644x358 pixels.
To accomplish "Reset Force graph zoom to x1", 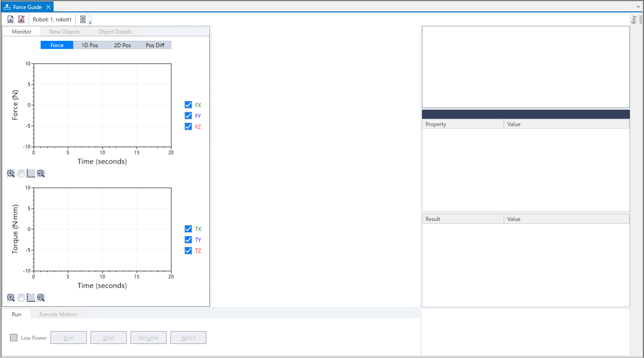I will [41, 173].
